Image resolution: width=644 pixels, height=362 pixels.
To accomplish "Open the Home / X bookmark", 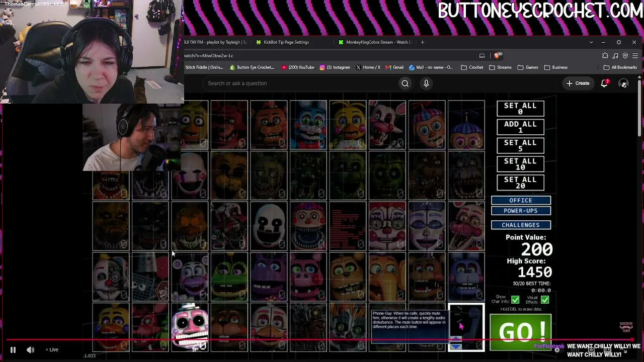I will (x=368, y=67).
